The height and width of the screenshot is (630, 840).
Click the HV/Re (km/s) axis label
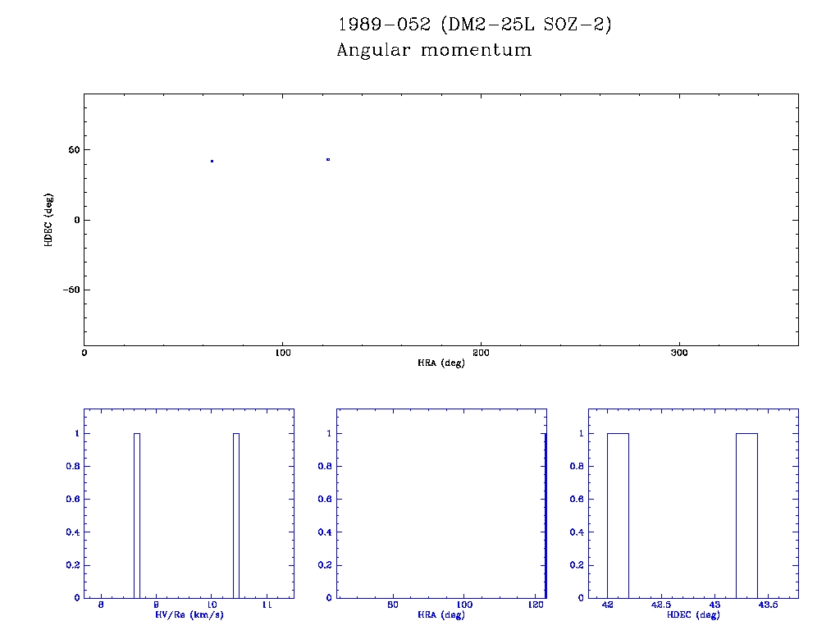189,615
